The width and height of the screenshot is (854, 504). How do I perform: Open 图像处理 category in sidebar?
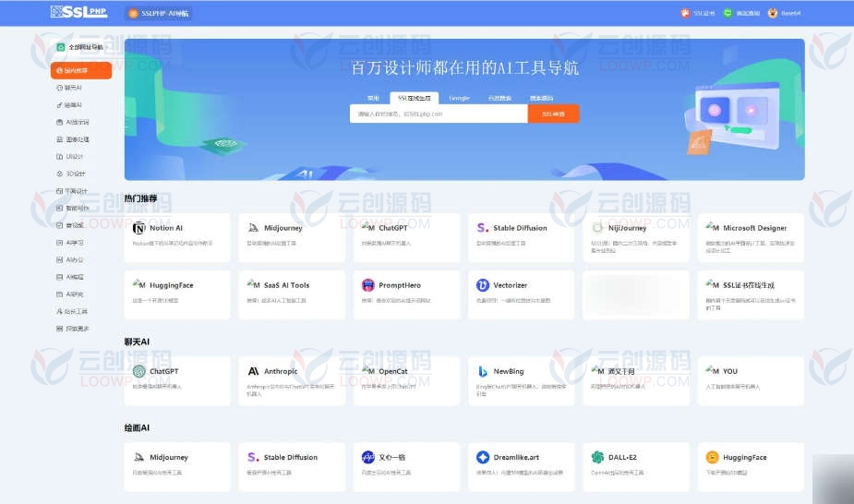73,139
